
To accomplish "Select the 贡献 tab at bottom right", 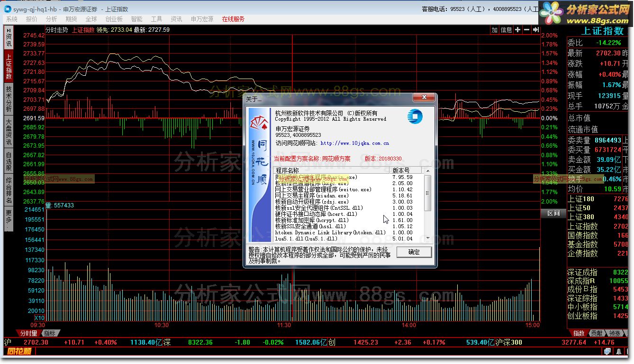I will coord(597,333).
